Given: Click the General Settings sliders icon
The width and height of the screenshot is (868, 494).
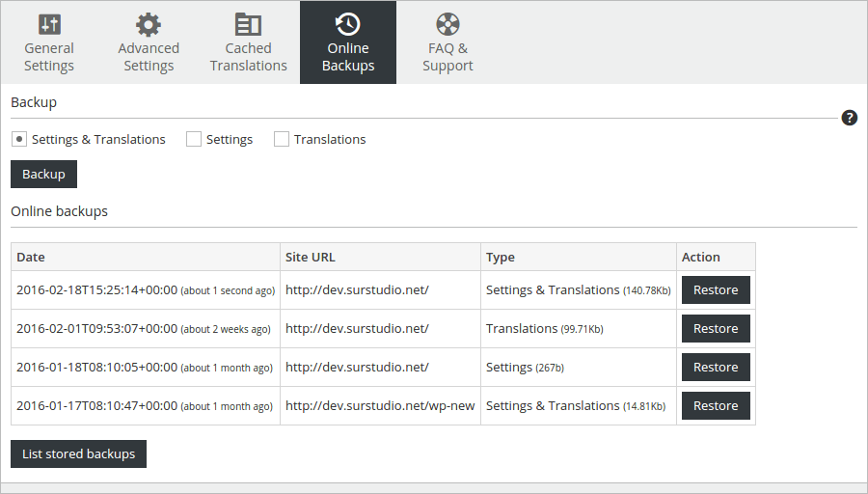Looking at the screenshot, I should pyautogui.click(x=49, y=24).
